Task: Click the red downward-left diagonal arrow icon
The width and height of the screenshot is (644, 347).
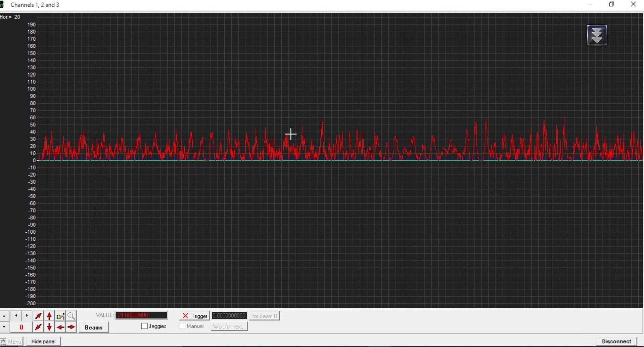Action: point(38,327)
